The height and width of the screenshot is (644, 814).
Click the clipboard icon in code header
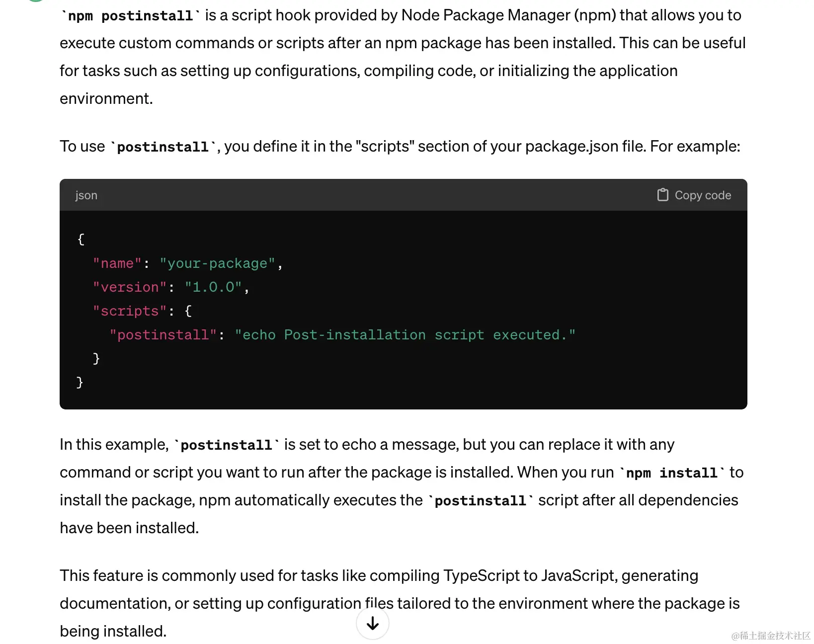(662, 195)
